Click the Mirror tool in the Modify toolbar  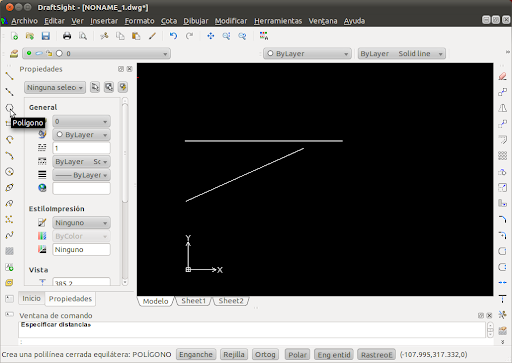(x=503, y=108)
